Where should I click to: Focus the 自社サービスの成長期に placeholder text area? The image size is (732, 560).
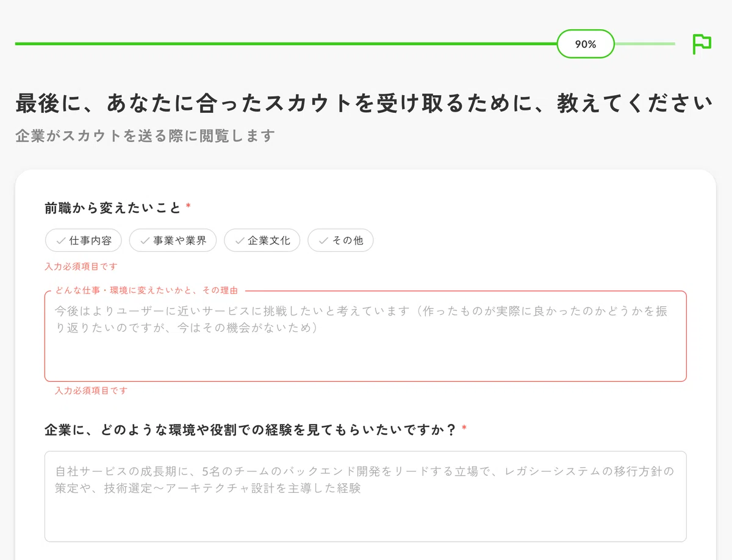point(365,497)
